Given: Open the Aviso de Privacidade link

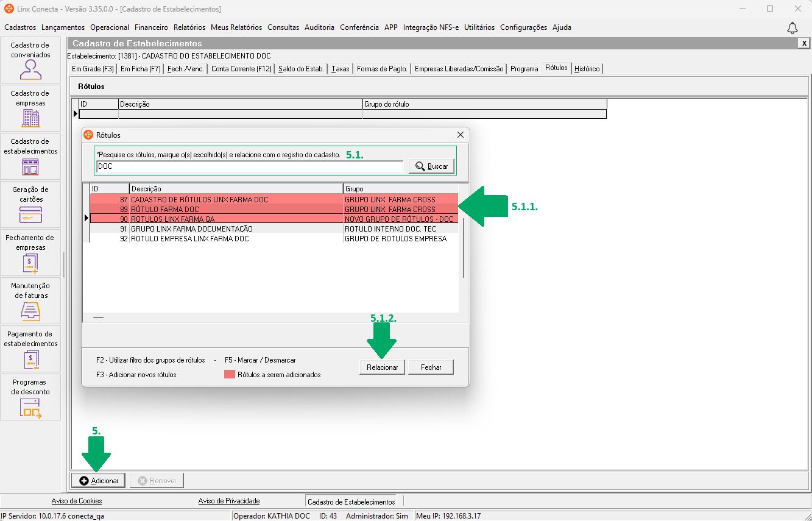Looking at the screenshot, I should click(229, 501).
